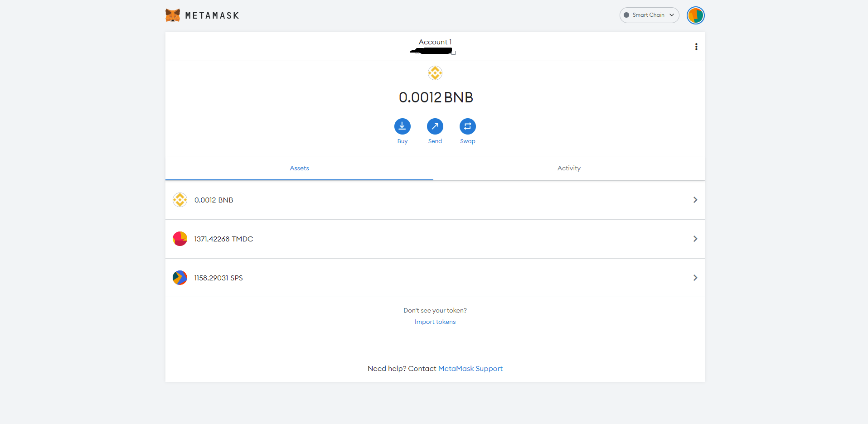
Task: Open the Smart Chain network dropdown
Action: 649,15
